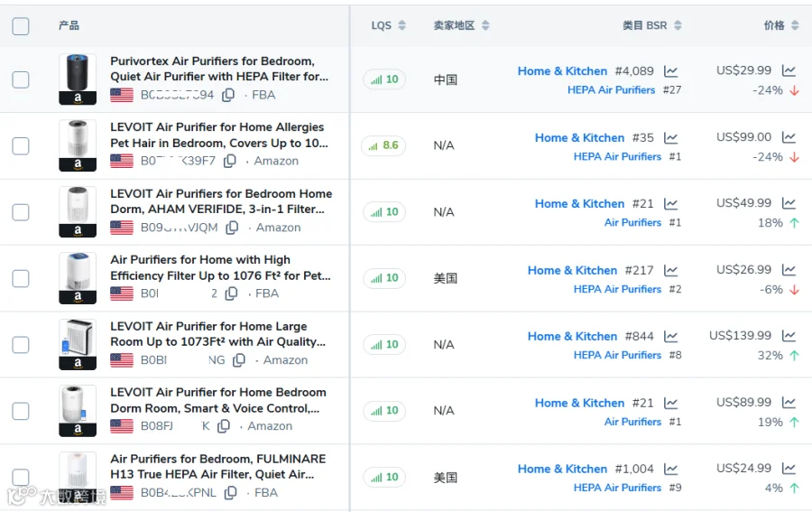Image resolution: width=812 pixels, height=512 pixels.
Task: Open BSR trend chart for rank #35
Action: pos(671,138)
